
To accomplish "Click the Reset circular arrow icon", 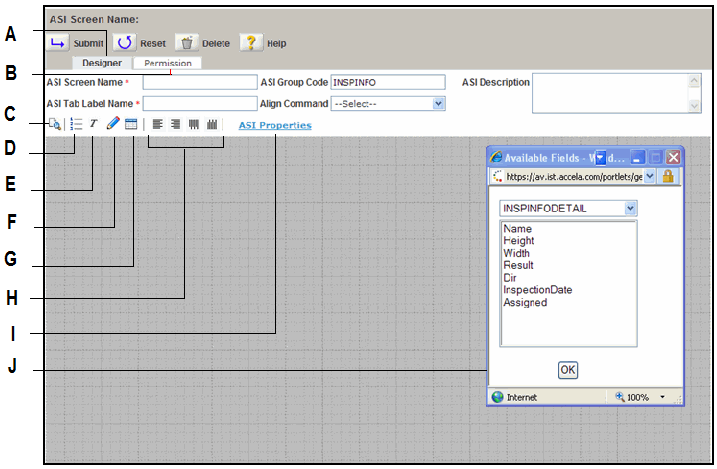I will point(124,43).
